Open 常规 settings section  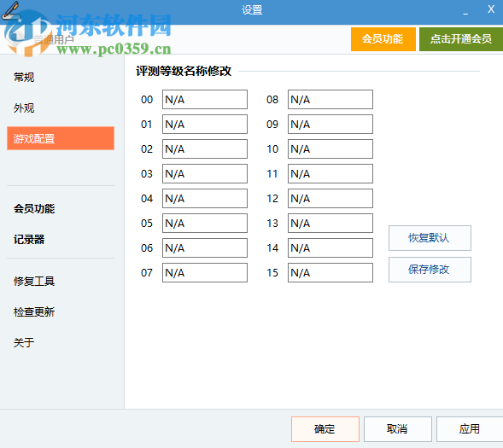coord(24,78)
